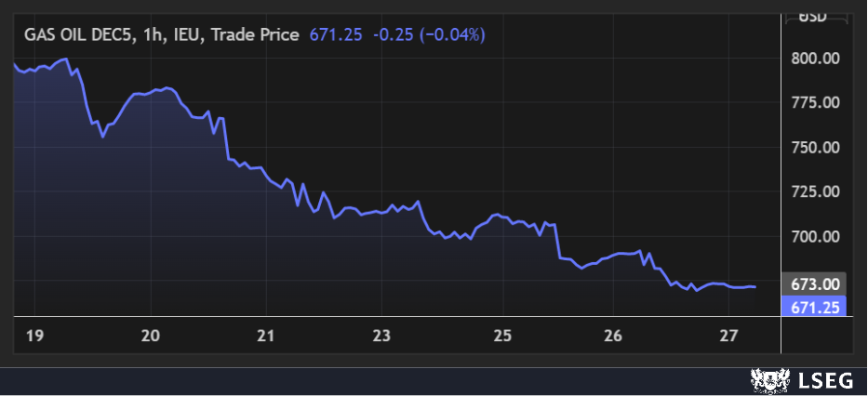The width and height of the screenshot is (868, 396).
Task: Click the grey 673.00 price tag
Action: tap(815, 284)
